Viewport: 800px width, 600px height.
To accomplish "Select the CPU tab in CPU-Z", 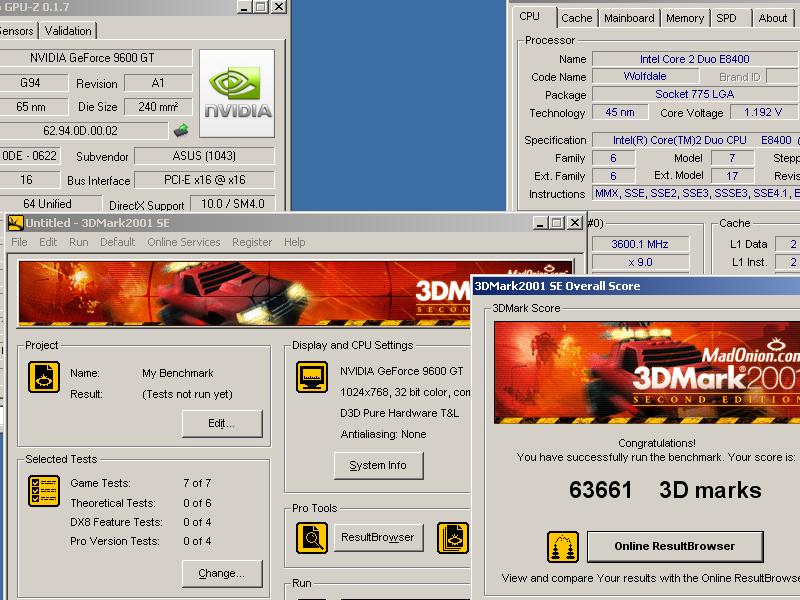I will click(x=530, y=16).
